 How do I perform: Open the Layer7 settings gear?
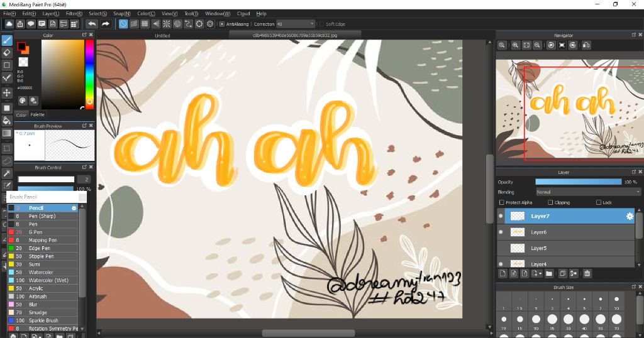(630, 216)
